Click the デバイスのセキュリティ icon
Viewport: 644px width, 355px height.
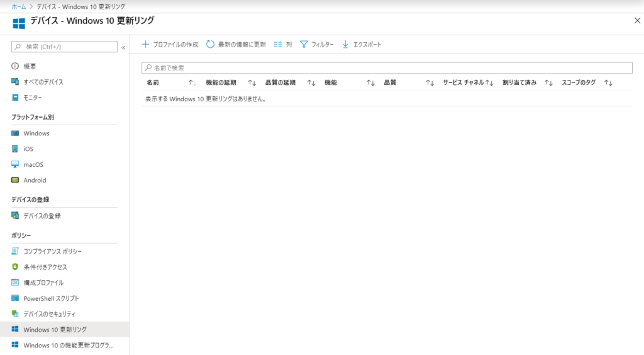tap(15, 314)
